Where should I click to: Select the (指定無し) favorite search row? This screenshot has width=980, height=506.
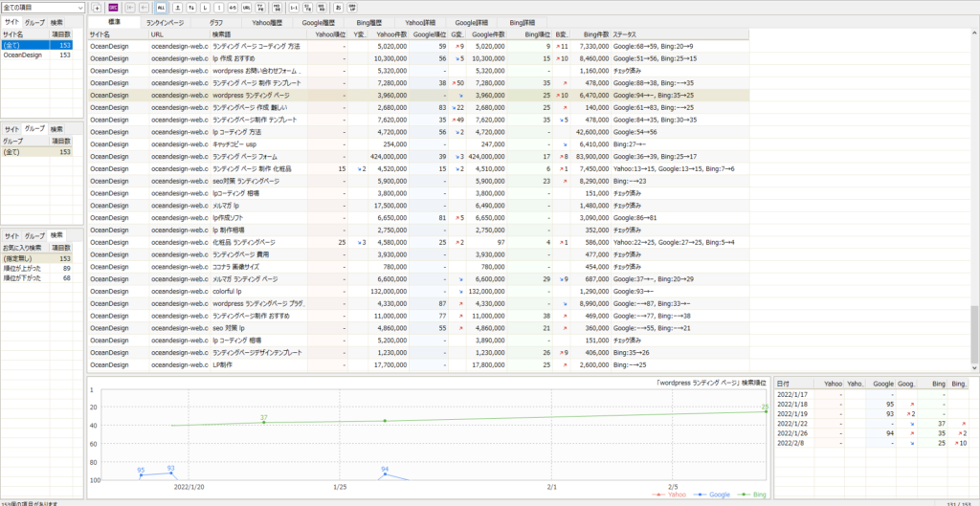point(37,258)
